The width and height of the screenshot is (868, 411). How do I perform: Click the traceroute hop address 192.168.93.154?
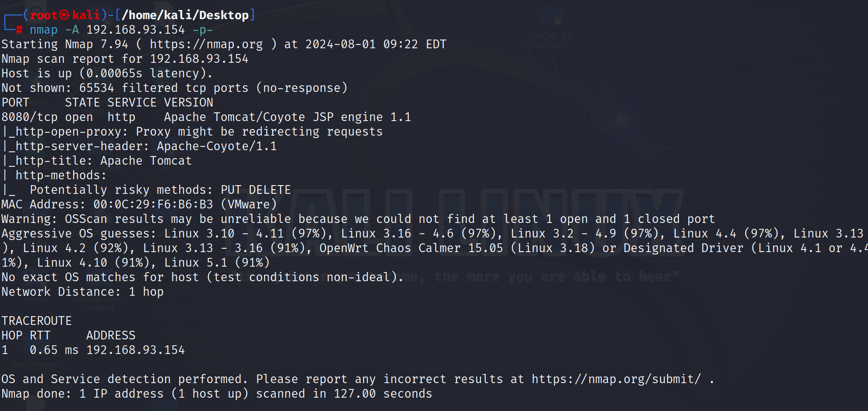pos(135,350)
